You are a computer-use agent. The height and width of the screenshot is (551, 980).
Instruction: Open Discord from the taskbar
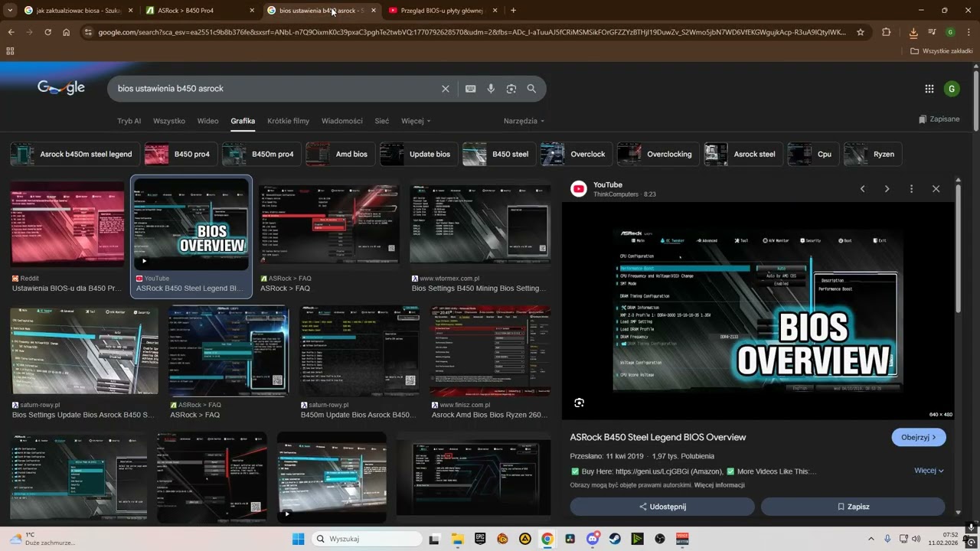pos(592,539)
